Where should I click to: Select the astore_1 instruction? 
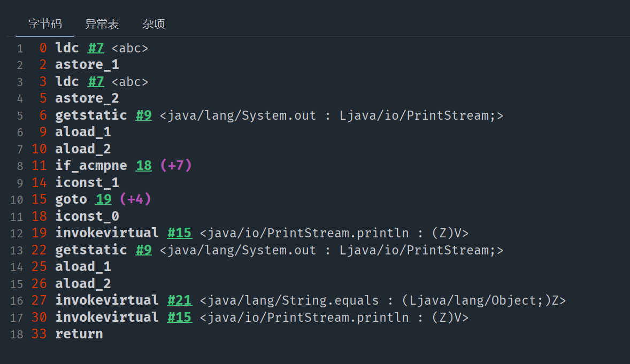(x=87, y=65)
